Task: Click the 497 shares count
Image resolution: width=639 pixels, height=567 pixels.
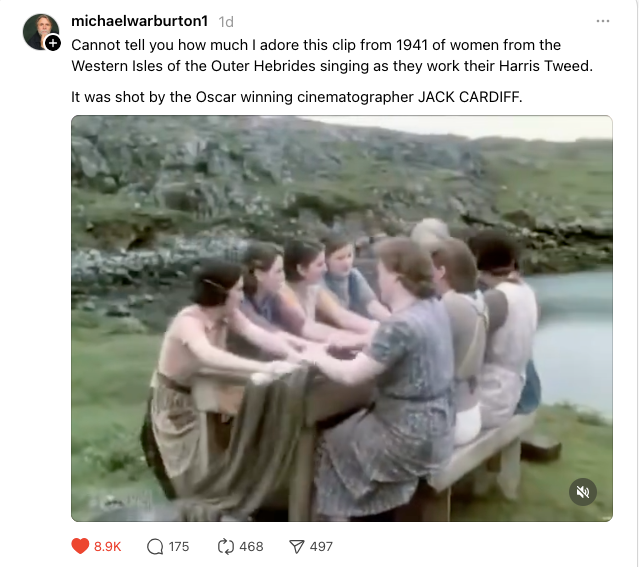Action: click(x=321, y=547)
